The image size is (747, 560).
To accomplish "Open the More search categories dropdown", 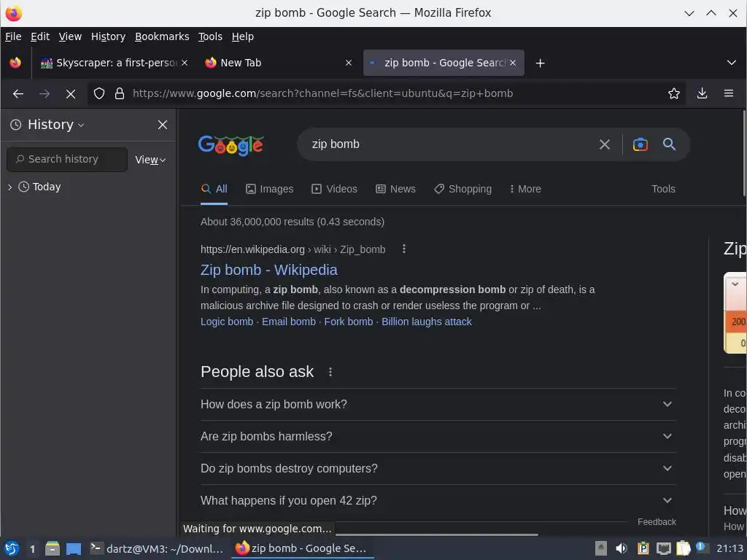I will 525,189.
